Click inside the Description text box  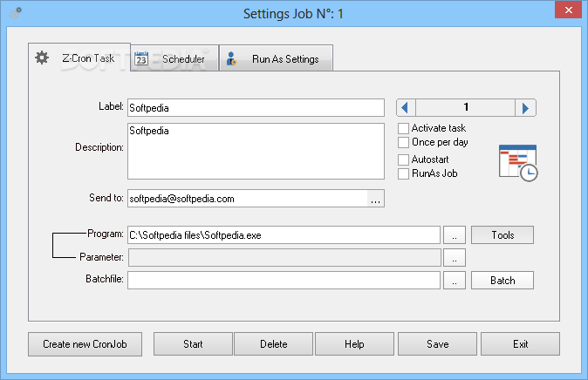tap(256, 151)
